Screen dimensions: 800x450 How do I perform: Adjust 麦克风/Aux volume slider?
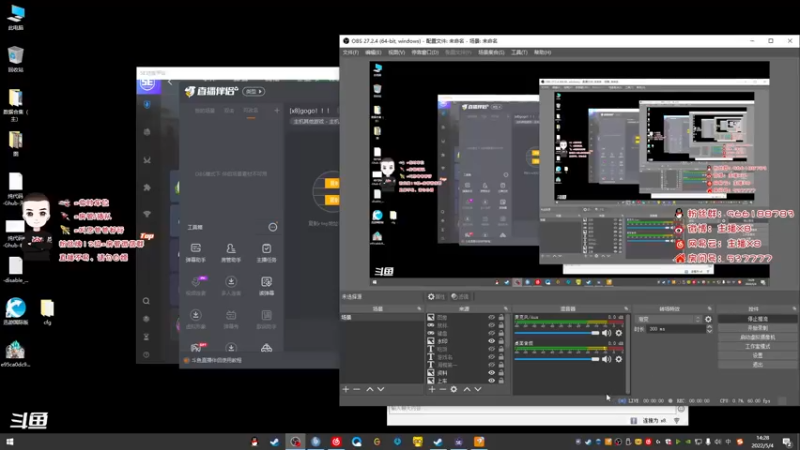coord(557,333)
